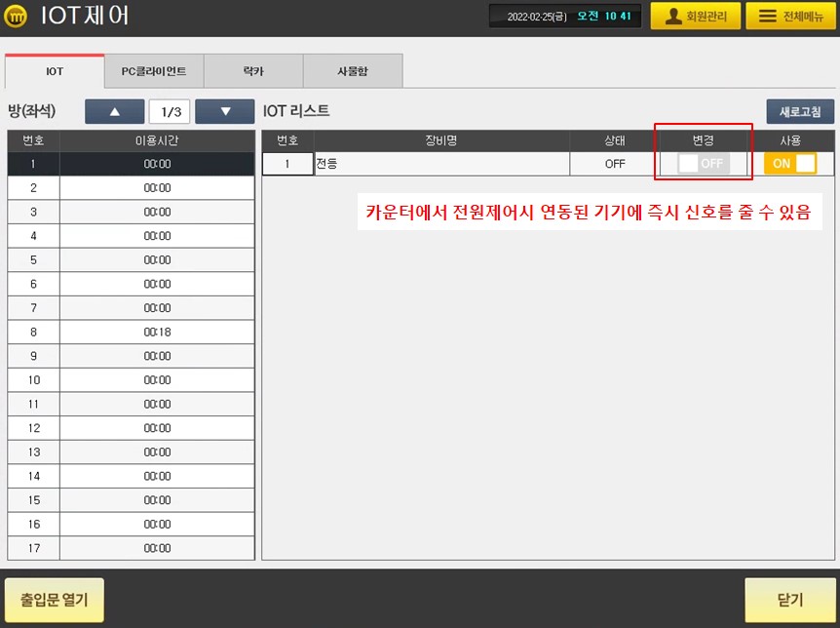
Task: Click the 변경 column header
Action: [704, 140]
